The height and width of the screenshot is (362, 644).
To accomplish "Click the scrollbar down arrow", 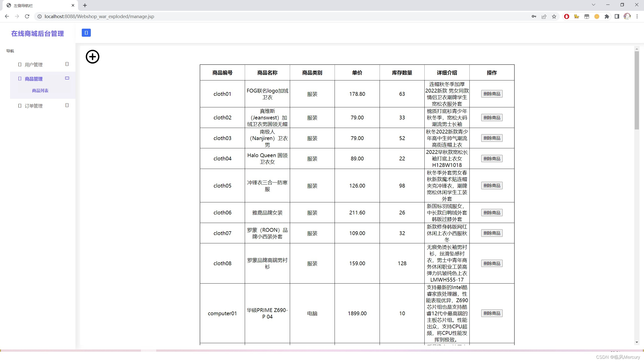I will coord(637,342).
